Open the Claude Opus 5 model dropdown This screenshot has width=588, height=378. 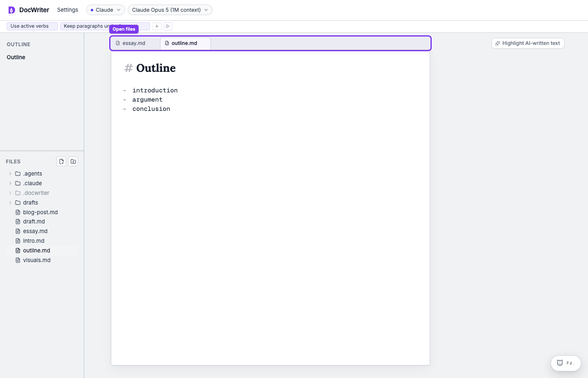[170, 10]
